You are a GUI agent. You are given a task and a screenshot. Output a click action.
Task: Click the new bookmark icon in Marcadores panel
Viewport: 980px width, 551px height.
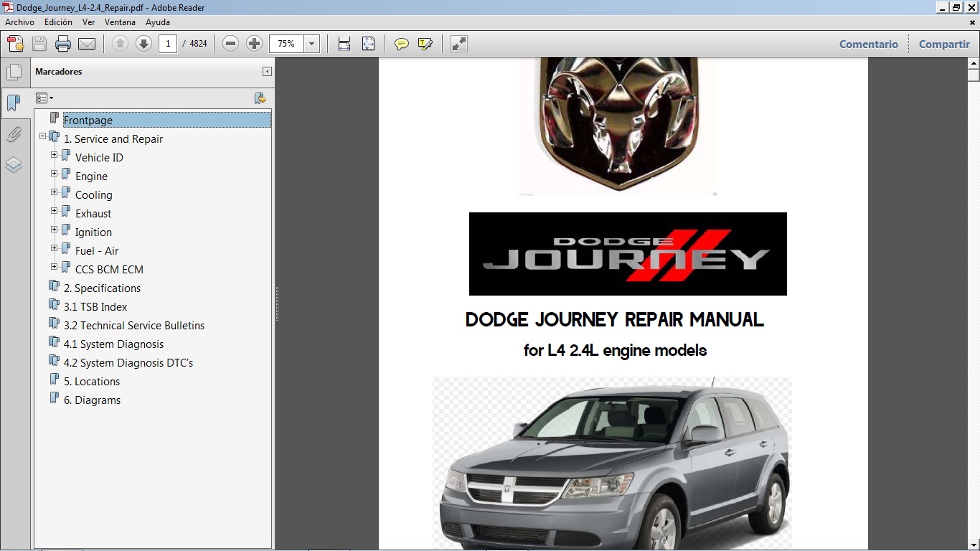[x=260, y=98]
